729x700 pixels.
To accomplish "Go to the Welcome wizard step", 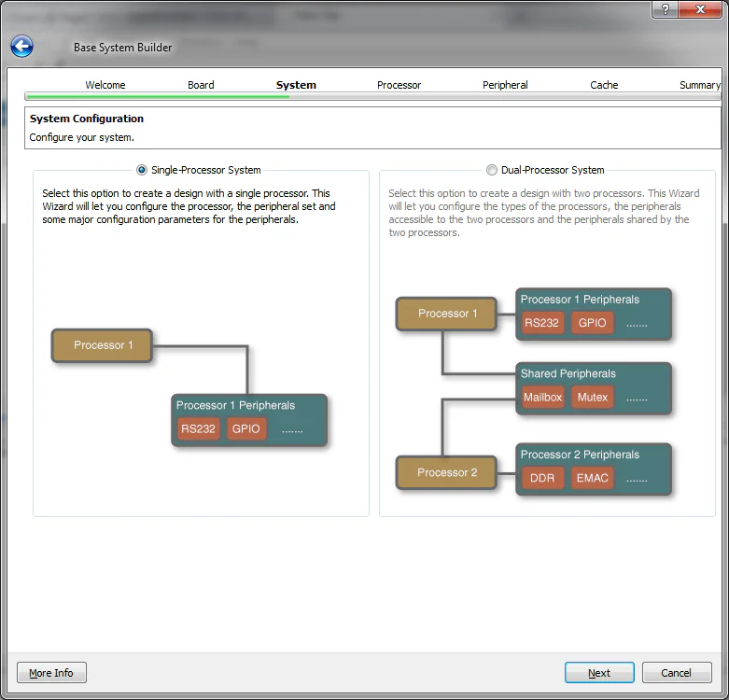I will coord(105,85).
